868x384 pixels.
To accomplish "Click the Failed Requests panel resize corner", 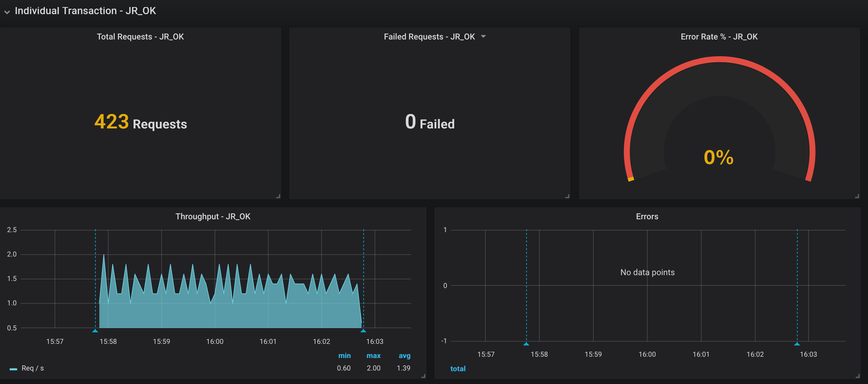I will coord(567,196).
